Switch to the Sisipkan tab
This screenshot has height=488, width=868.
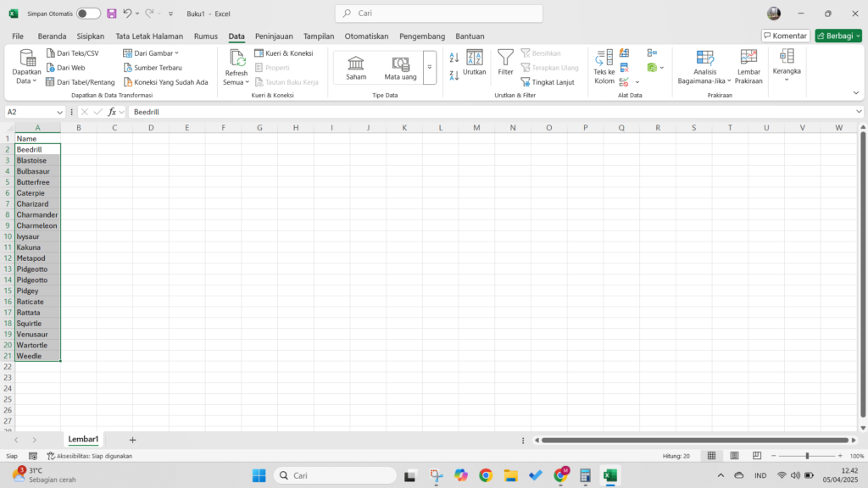[90, 36]
